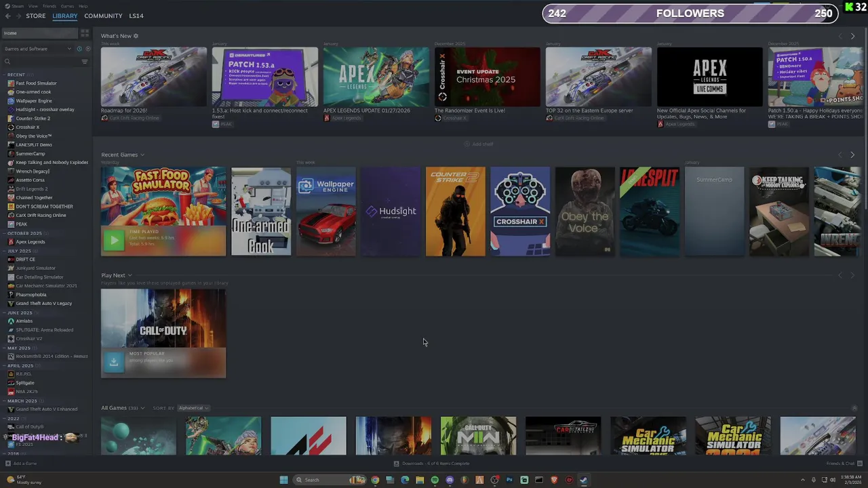Open the Games menu
Screen dimensions: 868x488
[67, 5]
